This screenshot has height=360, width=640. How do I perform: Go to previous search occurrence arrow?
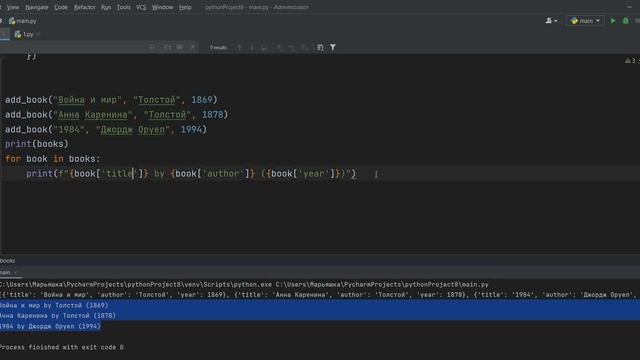tap(239, 47)
